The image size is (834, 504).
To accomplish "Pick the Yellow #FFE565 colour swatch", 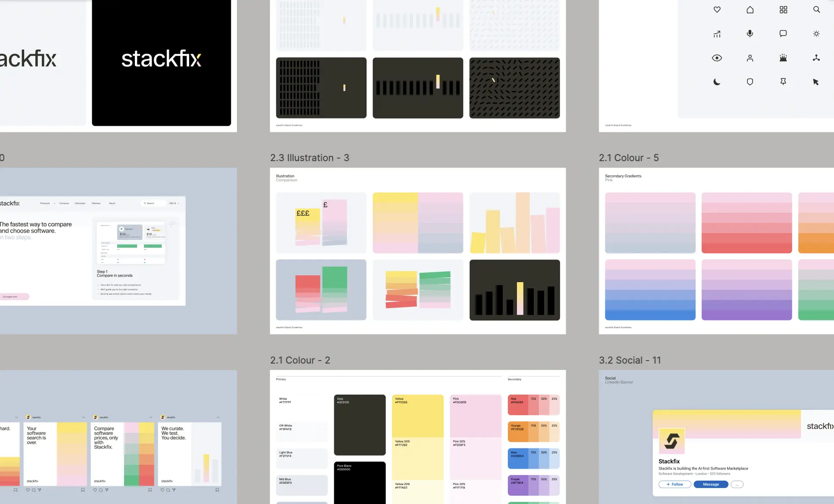I will (417, 416).
